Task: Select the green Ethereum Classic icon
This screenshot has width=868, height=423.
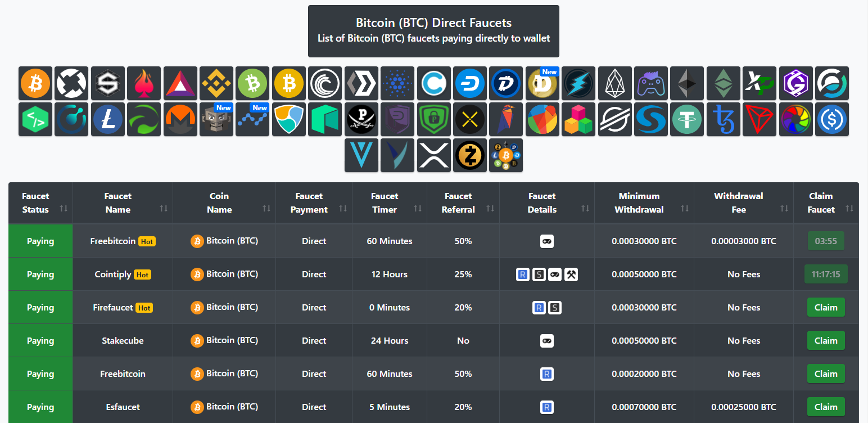Action: [724, 83]
